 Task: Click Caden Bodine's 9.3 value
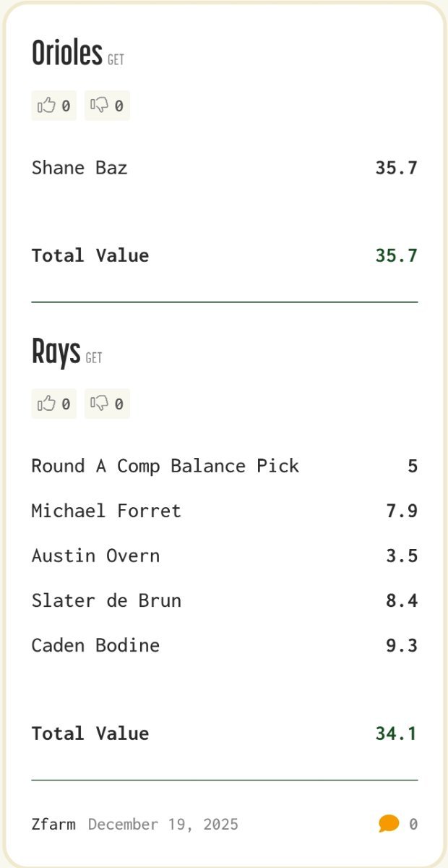coord(402,645)
